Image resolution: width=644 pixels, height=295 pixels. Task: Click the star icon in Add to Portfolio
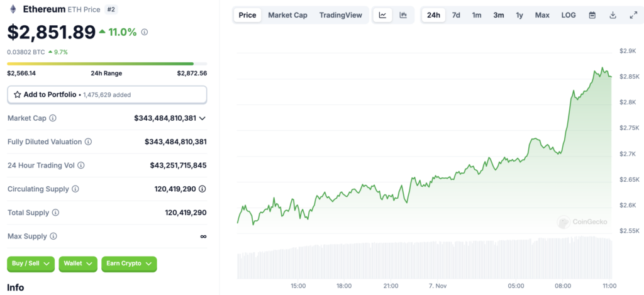(x=17, y=94)
